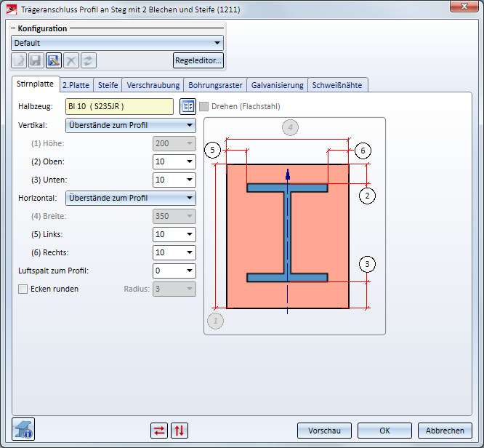Open the Schweißnähte tab
This screenshot has height=448, width=484.
(338, 85)
